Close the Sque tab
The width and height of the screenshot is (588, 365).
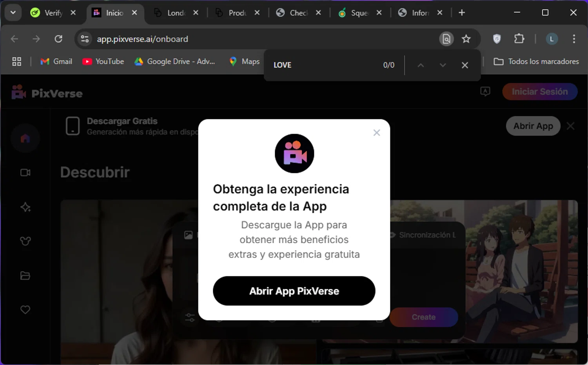tap(379, 13)
